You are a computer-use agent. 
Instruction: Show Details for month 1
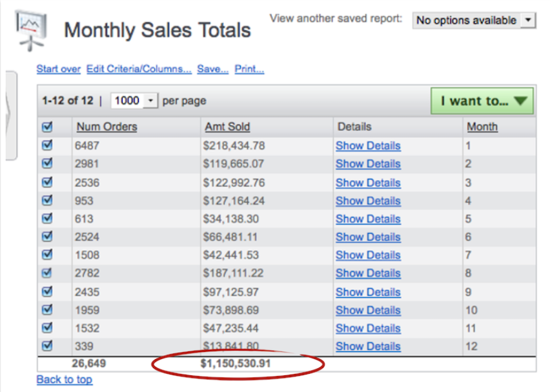368,146
